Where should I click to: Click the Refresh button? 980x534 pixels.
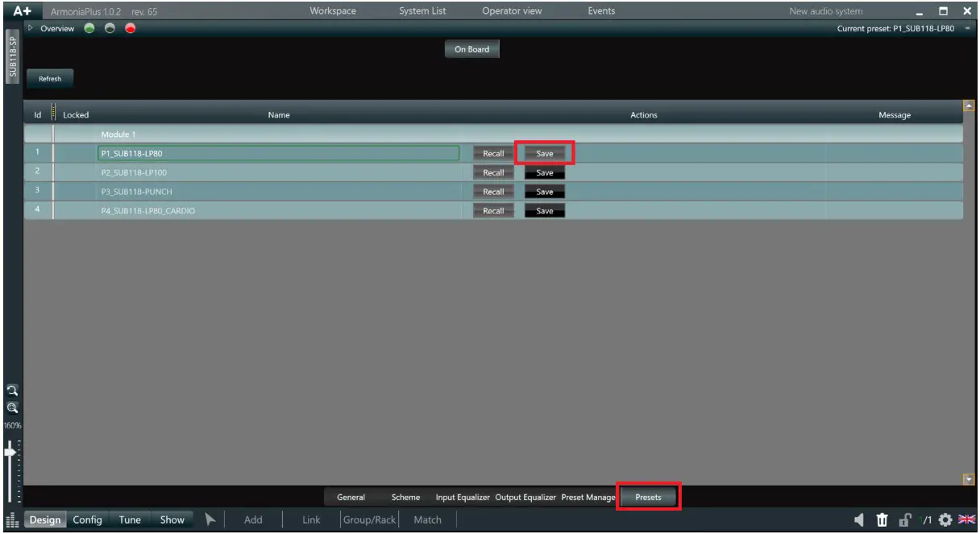[50, 79]
